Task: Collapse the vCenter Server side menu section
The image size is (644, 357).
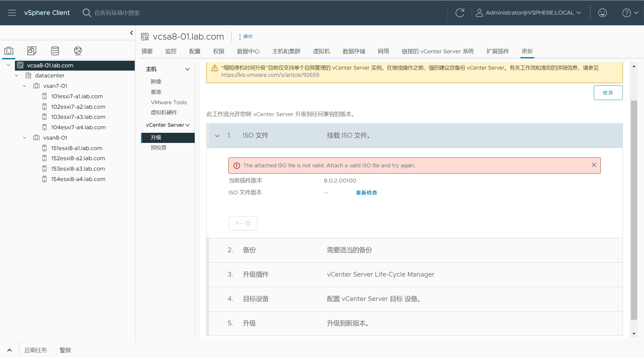Action: click(x=188, y=125)
